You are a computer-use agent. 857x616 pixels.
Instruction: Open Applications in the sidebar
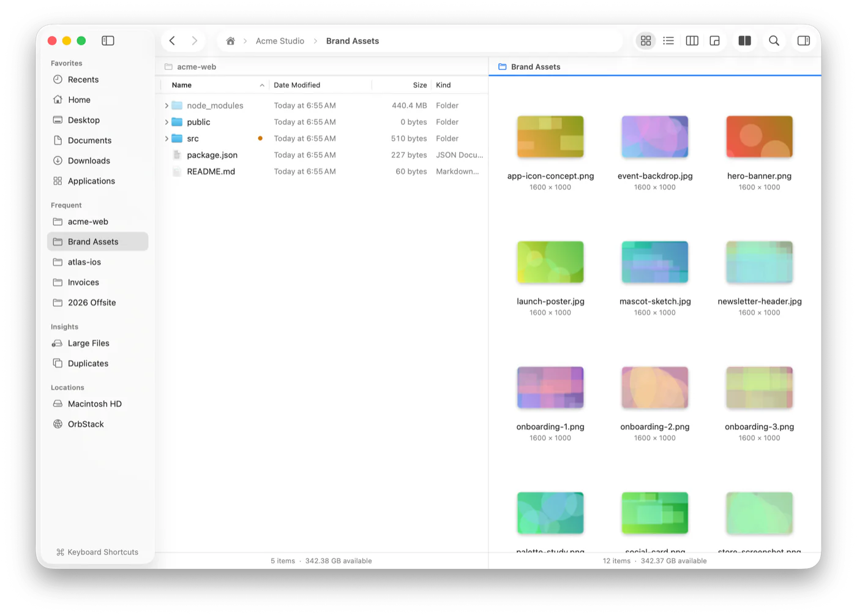pos(97,181)
